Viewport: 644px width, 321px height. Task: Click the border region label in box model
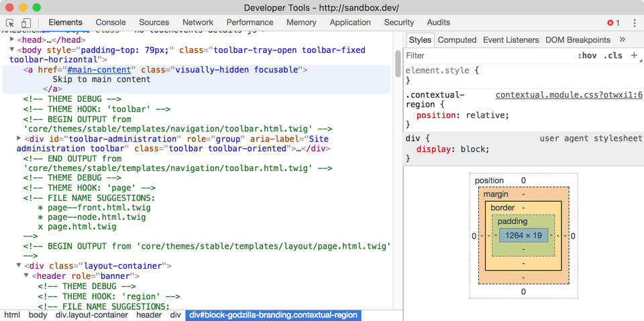point(502,208)
